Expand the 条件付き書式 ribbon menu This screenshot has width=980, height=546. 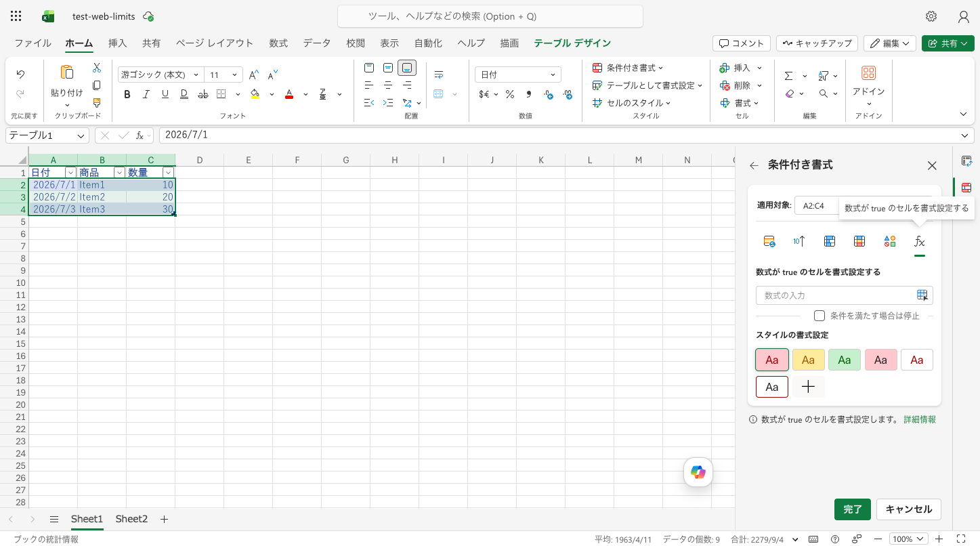[x=628, y=68]
